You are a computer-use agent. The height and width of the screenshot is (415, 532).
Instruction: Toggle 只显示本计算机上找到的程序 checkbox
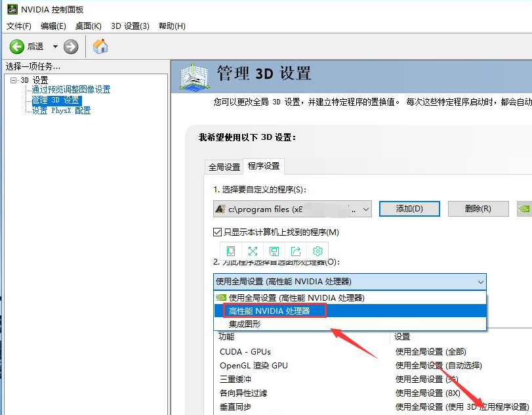(x=217, y=232)
